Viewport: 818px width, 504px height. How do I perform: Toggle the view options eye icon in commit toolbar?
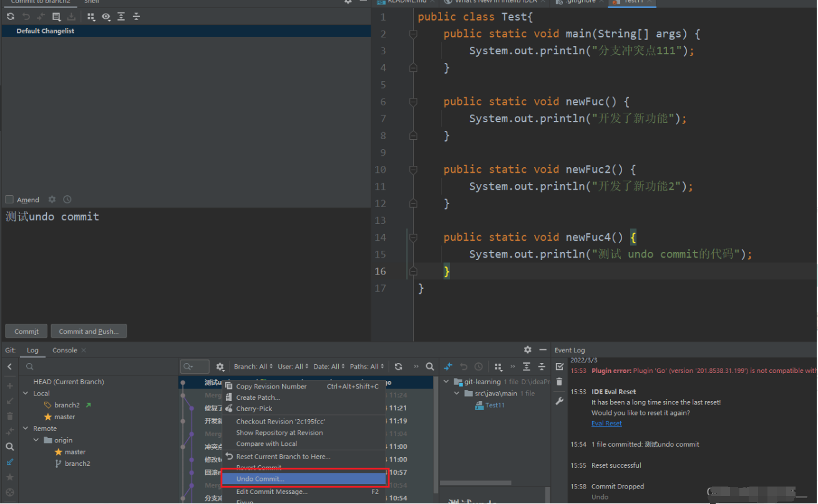coord(106,17)
